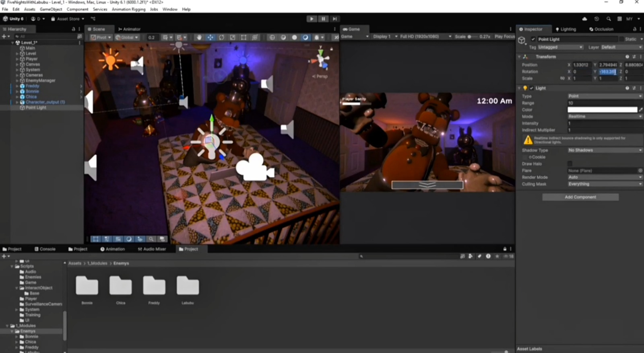Open the Tag Untagged dropdown
644x353 pixels.
coord(560,47)
